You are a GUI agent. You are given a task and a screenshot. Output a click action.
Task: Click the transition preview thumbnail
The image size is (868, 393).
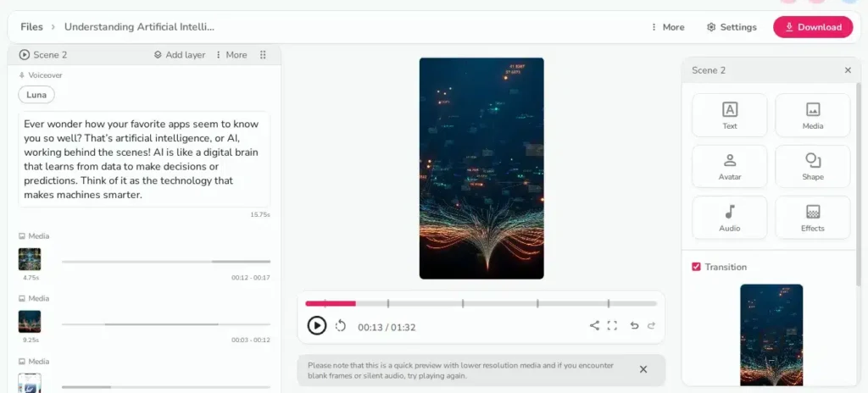point(771,335)
